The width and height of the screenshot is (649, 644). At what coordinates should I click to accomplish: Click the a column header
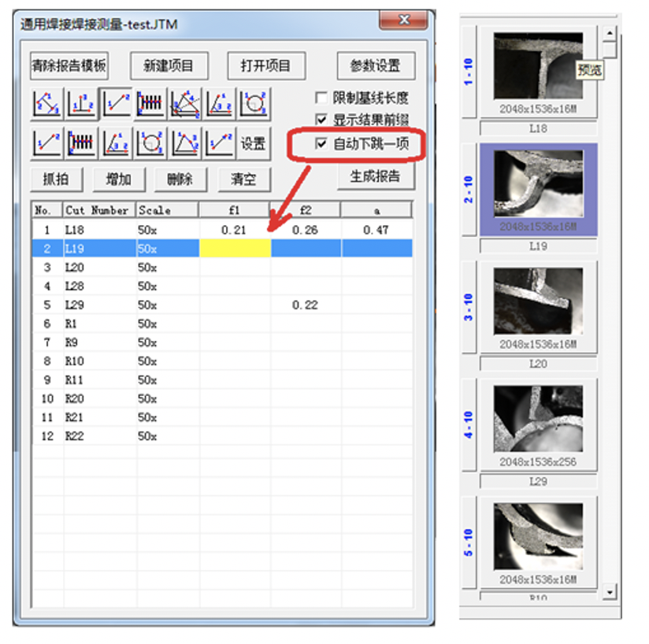pyautogui.click(x=376, y=210)
